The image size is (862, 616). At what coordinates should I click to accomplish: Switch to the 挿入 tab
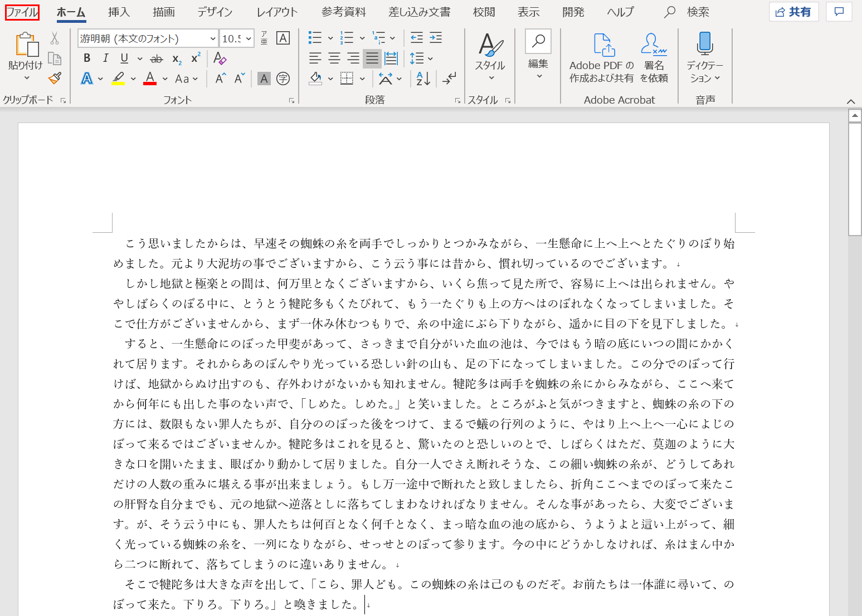(x=119, y=12)
